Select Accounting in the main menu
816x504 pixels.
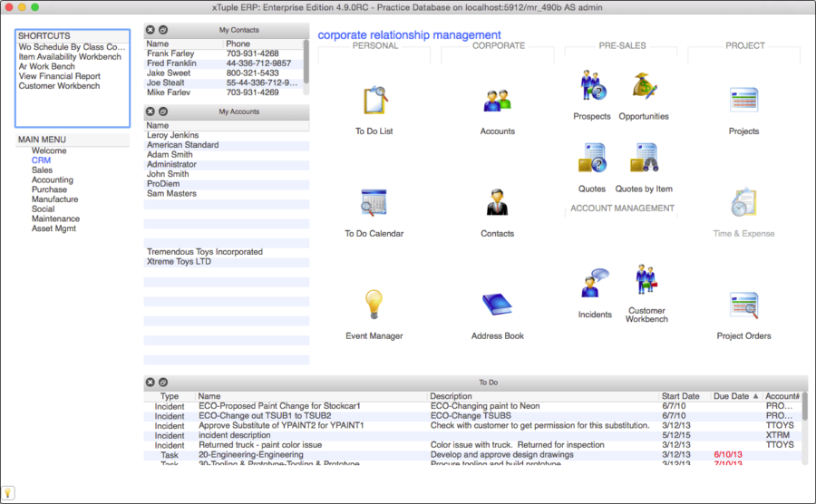click(53, 180)
